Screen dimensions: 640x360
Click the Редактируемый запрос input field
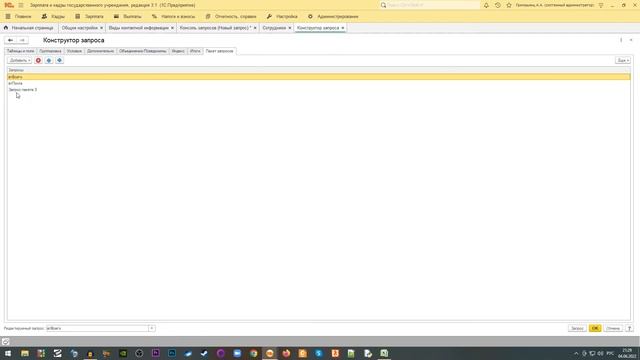(x=97, y=328)
